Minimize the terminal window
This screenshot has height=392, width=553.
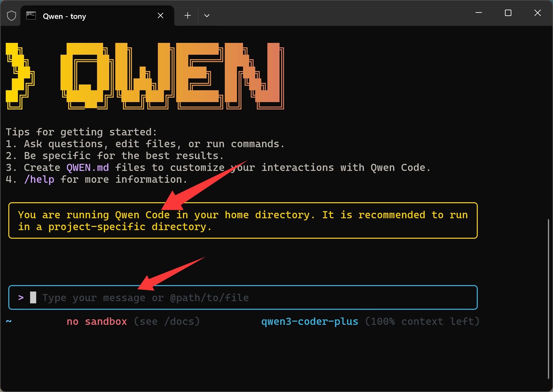tap(479, 13)
